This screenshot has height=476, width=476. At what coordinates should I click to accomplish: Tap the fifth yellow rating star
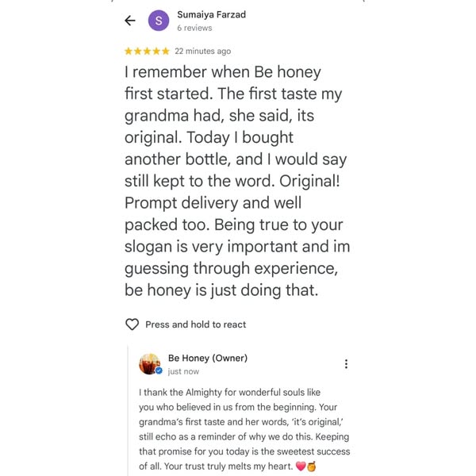(166, 52)
